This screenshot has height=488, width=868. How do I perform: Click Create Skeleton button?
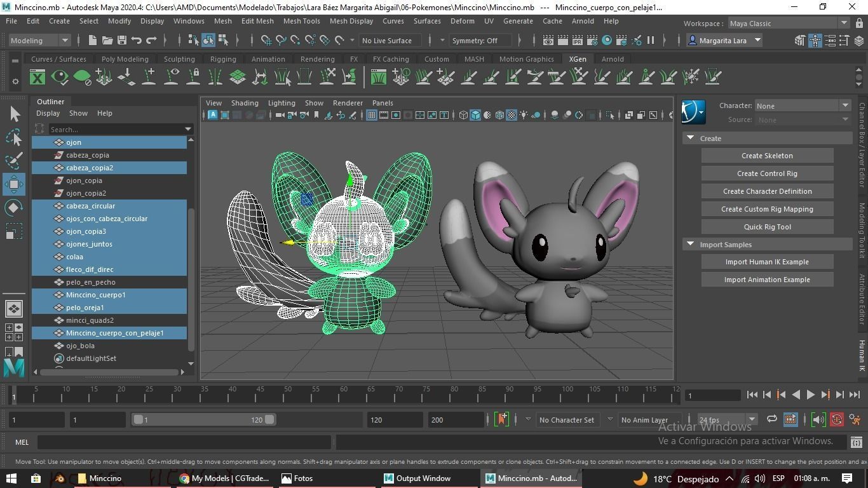pyautogui.click(x=767, y=156)
